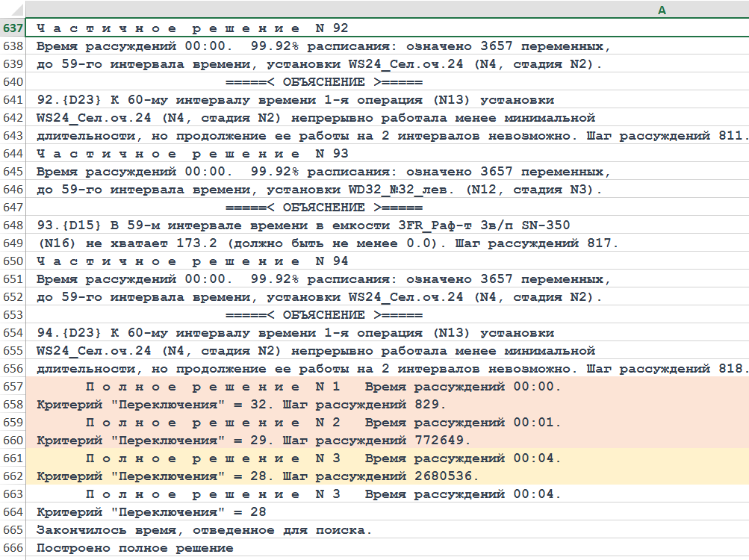The image size is (749, 560).
Task: Select row header 650
Action: click(13, 261)
